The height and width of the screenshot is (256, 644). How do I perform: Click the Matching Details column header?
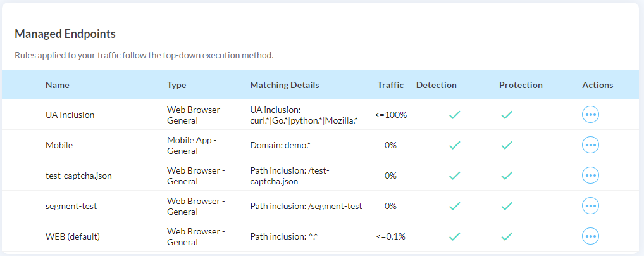tap(285, 85)
